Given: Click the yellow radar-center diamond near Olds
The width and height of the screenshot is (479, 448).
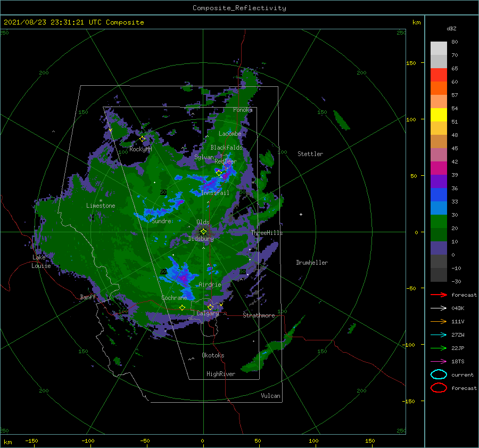Looking at the screenshot, I should pos(203,232).
